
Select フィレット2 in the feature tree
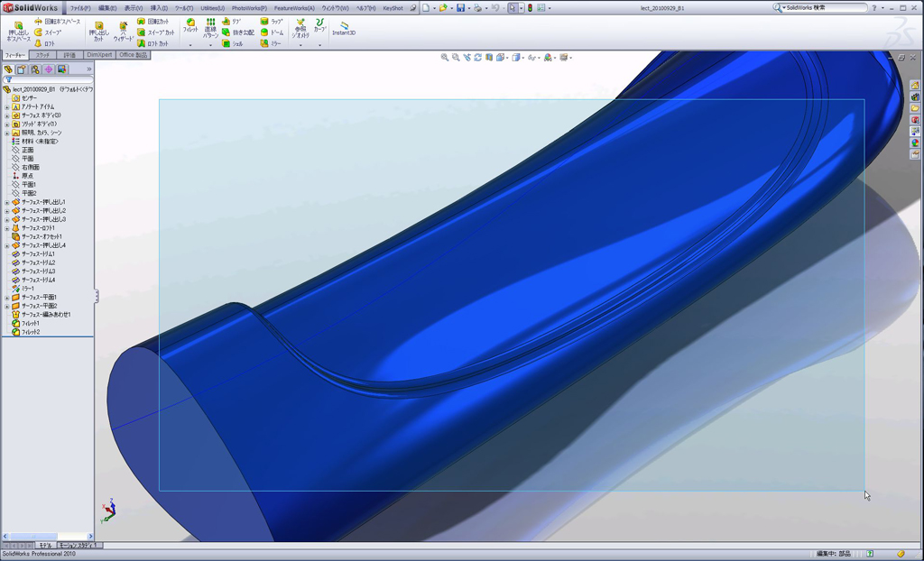tap(31, 332)
